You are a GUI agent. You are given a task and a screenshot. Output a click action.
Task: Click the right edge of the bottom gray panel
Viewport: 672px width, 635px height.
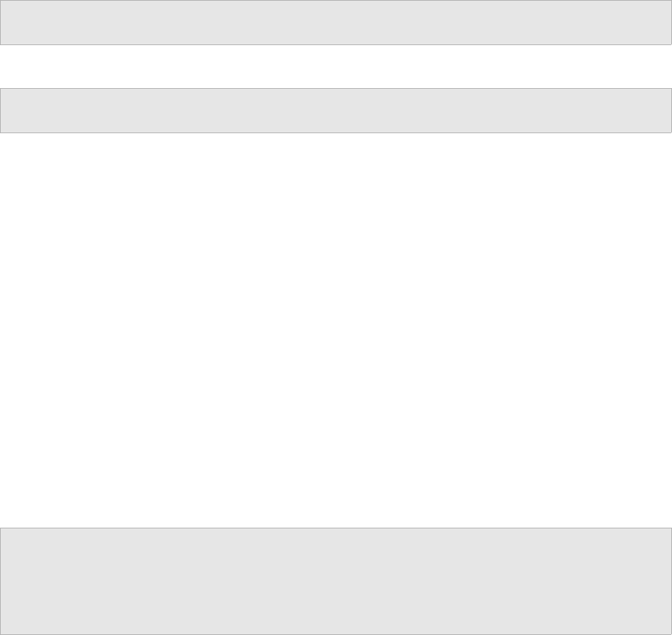point(671,581)
